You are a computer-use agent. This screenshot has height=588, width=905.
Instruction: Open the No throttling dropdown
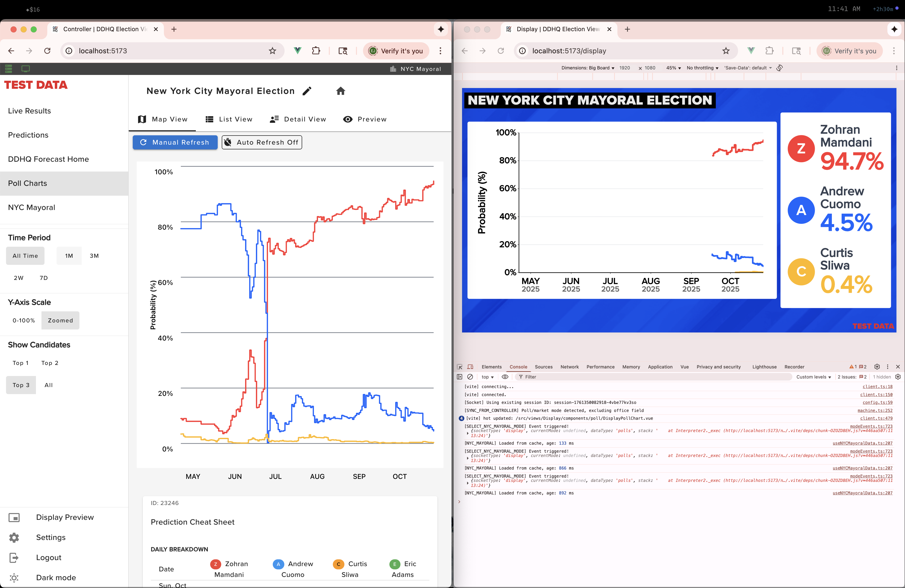[x=702, y=68]
